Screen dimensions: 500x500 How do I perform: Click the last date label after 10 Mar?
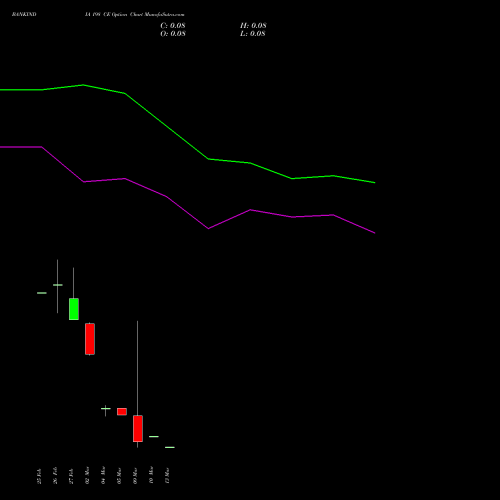coord(167,476)
